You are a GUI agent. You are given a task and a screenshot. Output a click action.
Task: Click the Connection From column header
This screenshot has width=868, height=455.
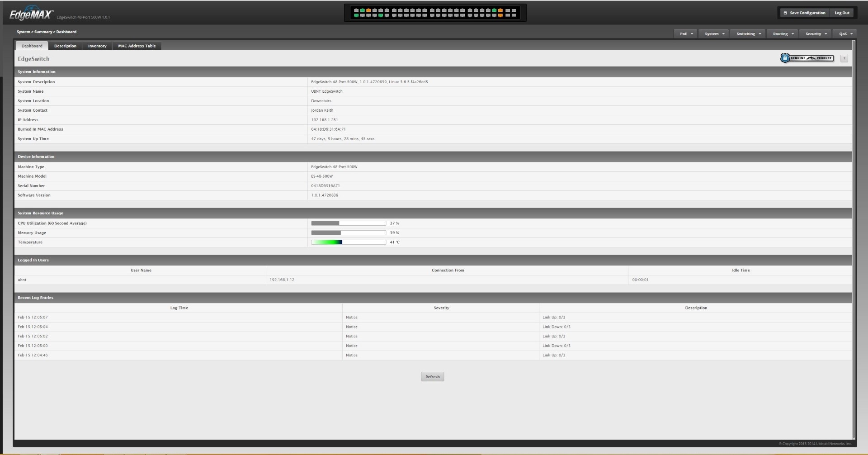[x=448, y=270]
